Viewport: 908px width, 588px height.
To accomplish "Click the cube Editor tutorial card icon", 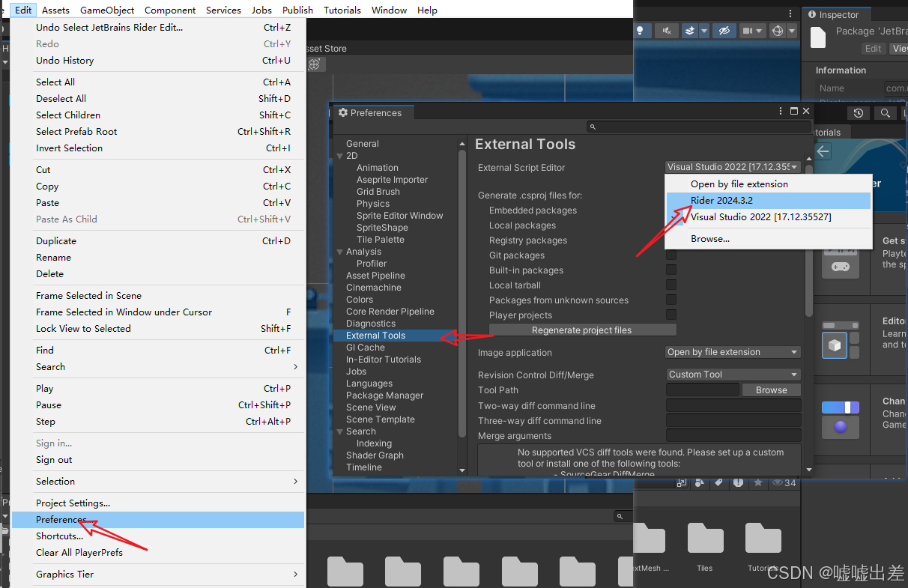I will pyautogui.click(x=835, y=345).
